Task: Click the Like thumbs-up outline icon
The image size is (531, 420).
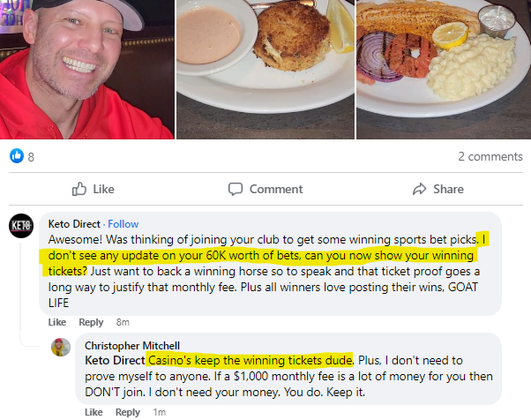Action: tap(79, 189)
